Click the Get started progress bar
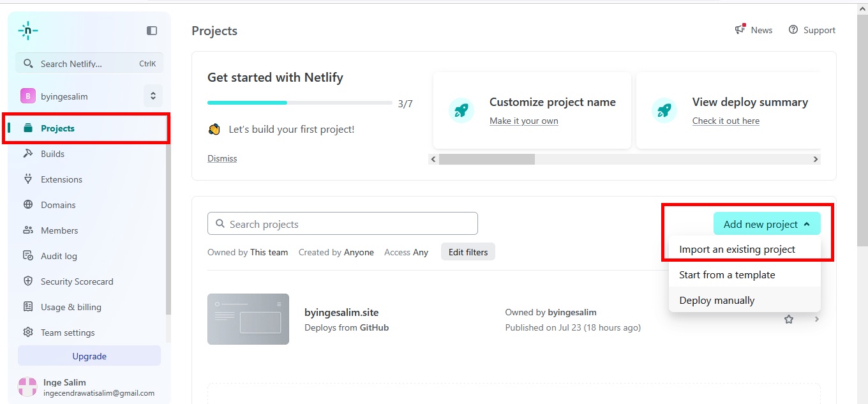 [300, 102]
